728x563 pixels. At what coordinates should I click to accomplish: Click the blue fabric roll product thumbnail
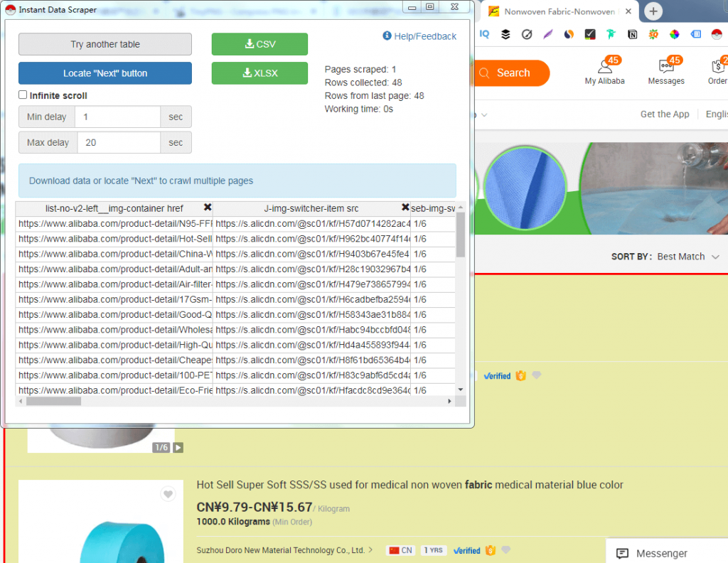[x=101, y=522]
